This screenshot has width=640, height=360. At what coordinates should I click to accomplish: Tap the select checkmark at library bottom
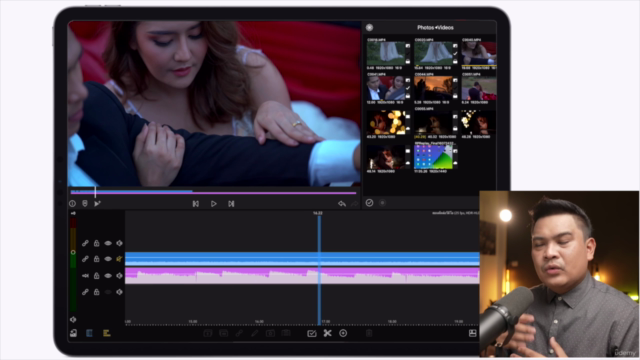[x=369, y=203]
